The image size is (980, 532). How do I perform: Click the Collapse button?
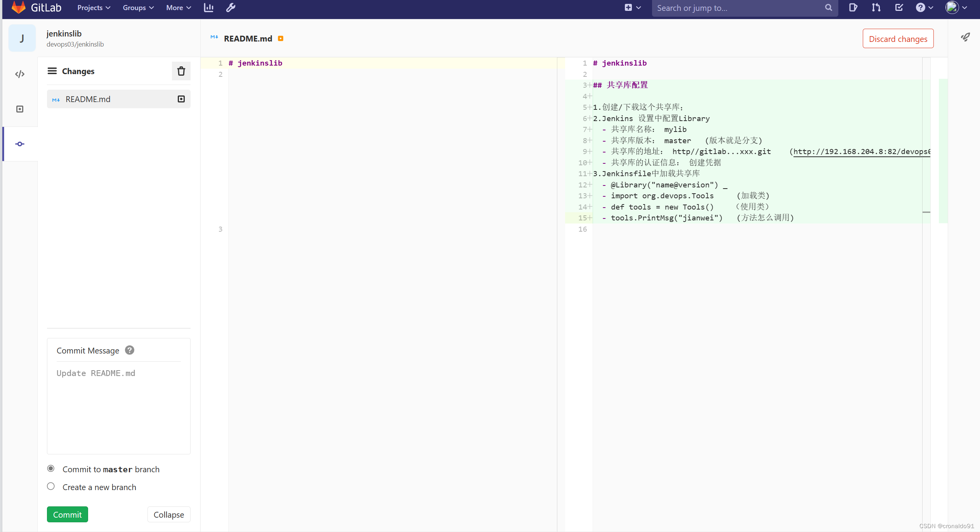[x=169, y=515]
